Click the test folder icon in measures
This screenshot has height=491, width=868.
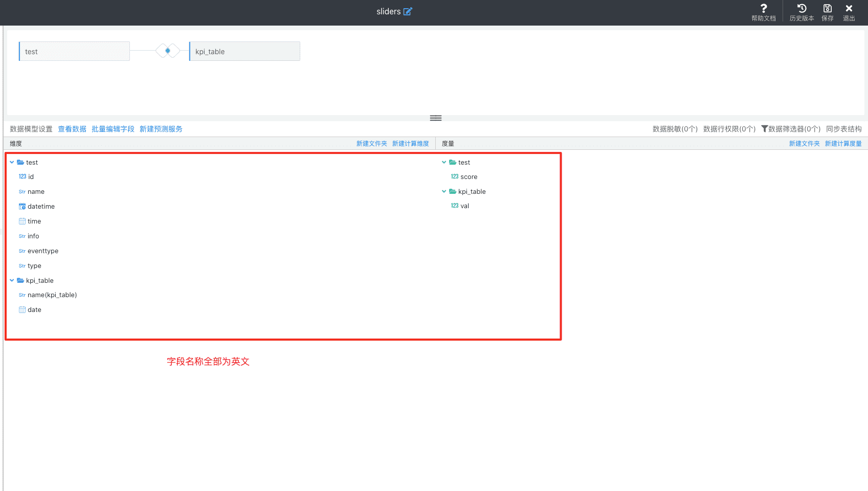453,162
